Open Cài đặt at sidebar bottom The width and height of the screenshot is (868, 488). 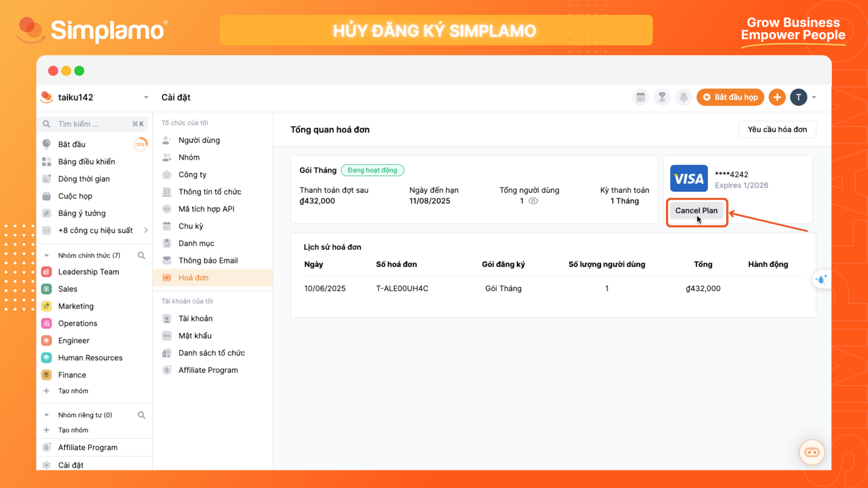coord(71,465)
